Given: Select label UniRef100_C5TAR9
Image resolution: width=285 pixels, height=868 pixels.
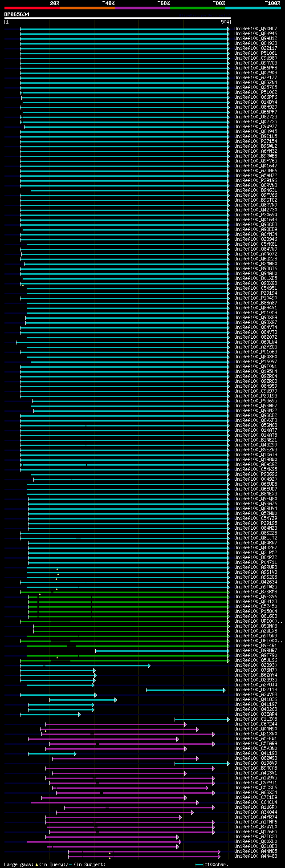Looking at the screenshot, I should pyautogui.click(x=256, y=744).
